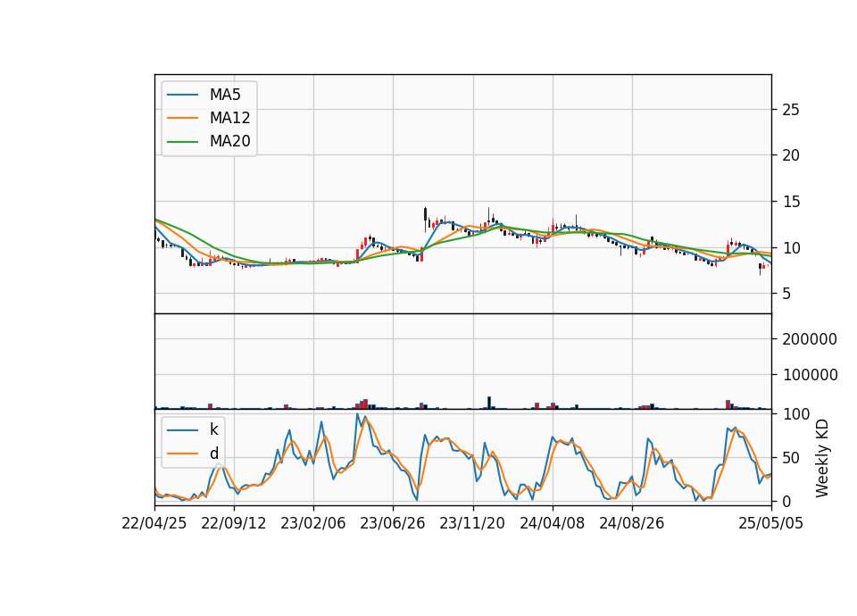Click the volume axis value 200000
The image size is (857, 616).
pos(810,339)
